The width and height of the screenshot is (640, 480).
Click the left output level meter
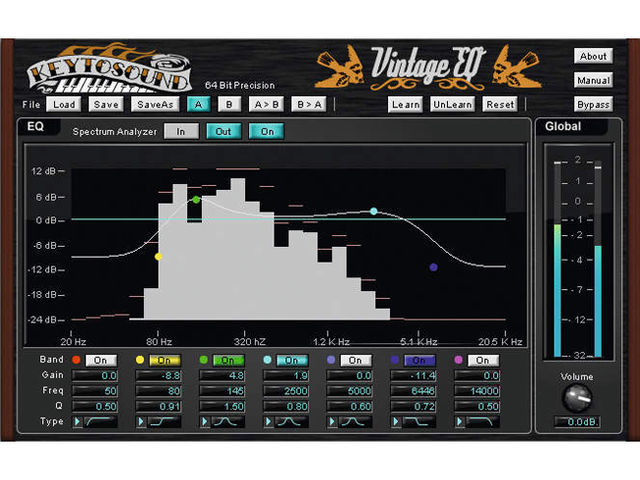coord(557,259)
